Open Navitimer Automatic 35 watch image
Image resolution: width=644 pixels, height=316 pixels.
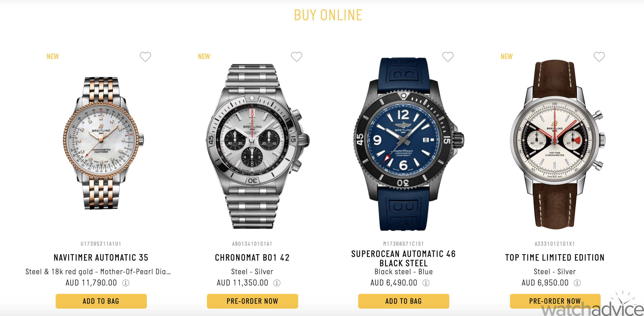(x=103, y=143)
